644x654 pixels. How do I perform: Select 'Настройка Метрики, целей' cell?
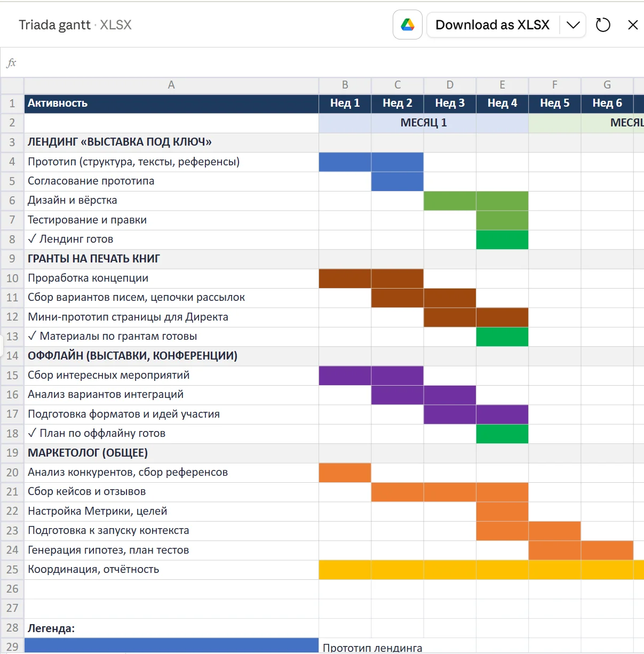[171, 512]
